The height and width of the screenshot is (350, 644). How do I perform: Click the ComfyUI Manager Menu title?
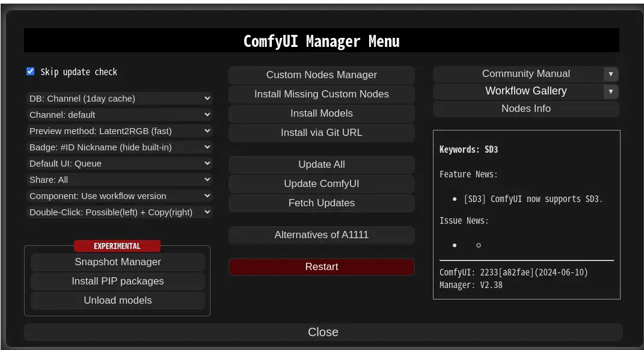click(x=322, y=41)
